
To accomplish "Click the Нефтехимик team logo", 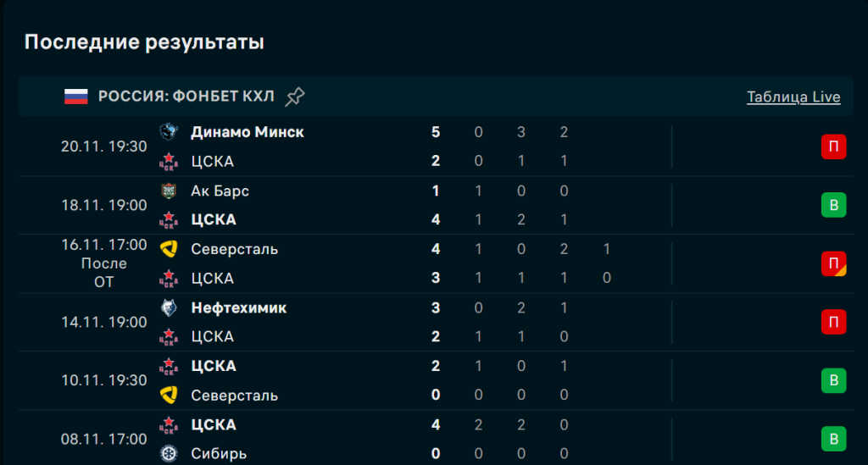I will pos(170,307).
